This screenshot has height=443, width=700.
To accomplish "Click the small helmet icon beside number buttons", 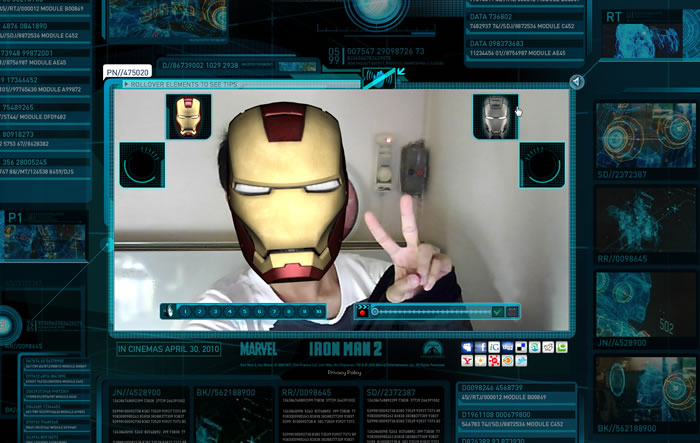I will pos(170,311).
